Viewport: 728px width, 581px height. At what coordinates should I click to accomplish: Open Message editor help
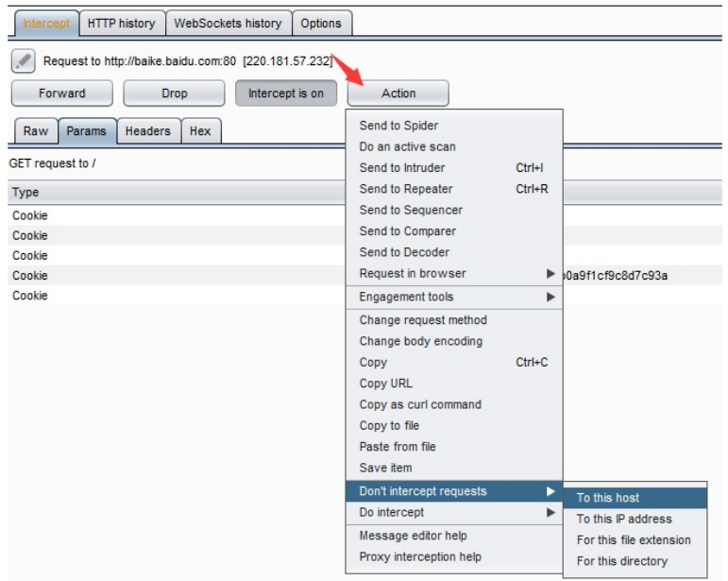coord(454,536)
